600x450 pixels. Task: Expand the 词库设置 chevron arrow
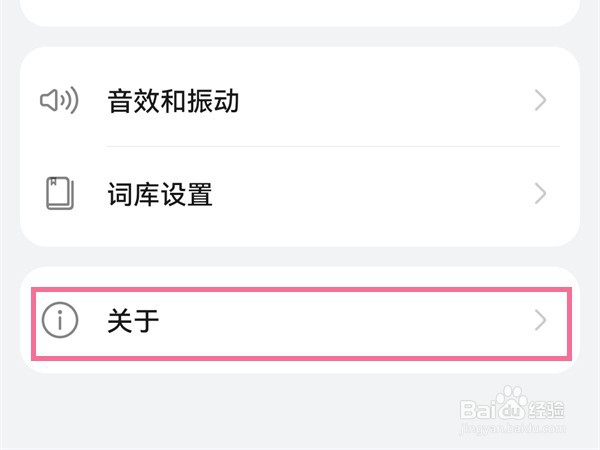[x=541, y=193]
